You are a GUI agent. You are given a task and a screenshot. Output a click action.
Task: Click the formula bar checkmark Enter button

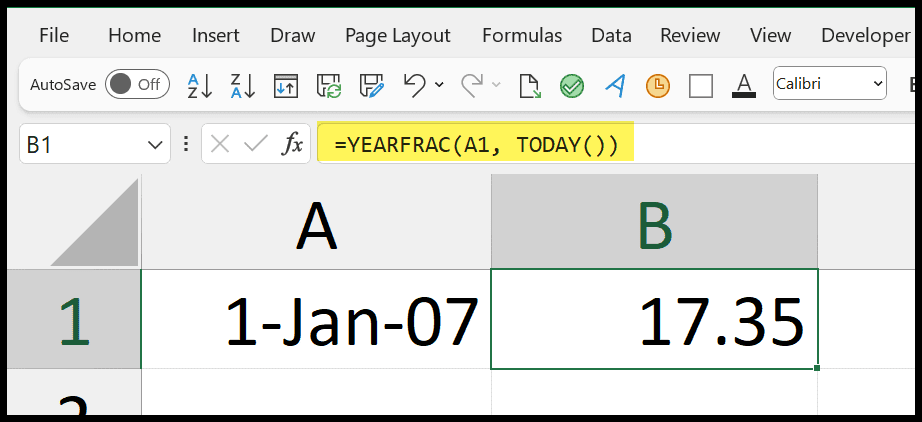[x=256, y=145]
